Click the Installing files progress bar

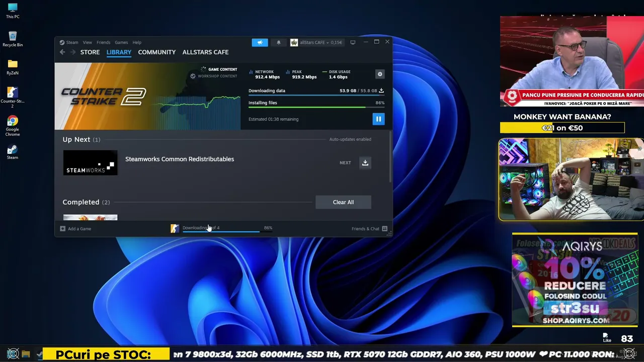click(316, 107)
